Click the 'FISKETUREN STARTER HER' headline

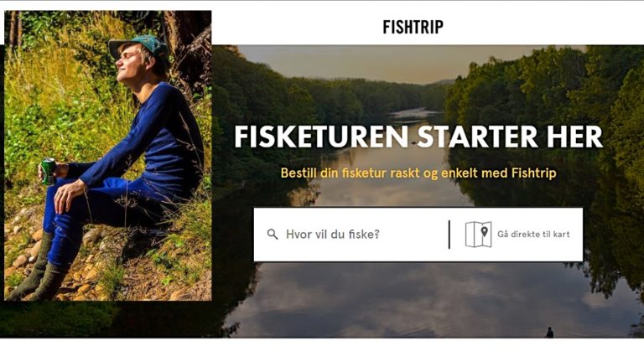[418, 137]
